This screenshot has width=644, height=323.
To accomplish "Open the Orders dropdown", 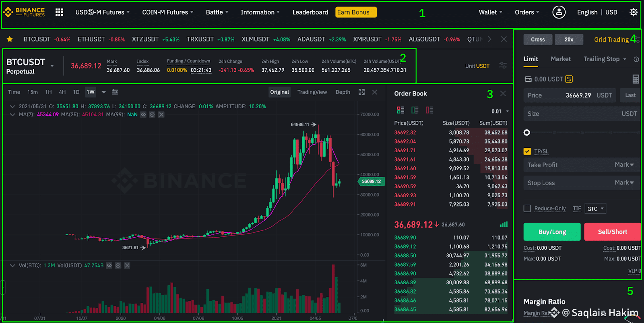I will pos(527,12).
